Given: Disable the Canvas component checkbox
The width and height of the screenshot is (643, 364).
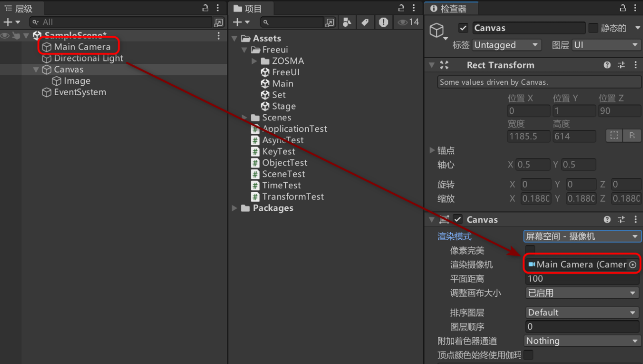Looking at the screenshot, I should pyautogui.click(x=458, y=219).
